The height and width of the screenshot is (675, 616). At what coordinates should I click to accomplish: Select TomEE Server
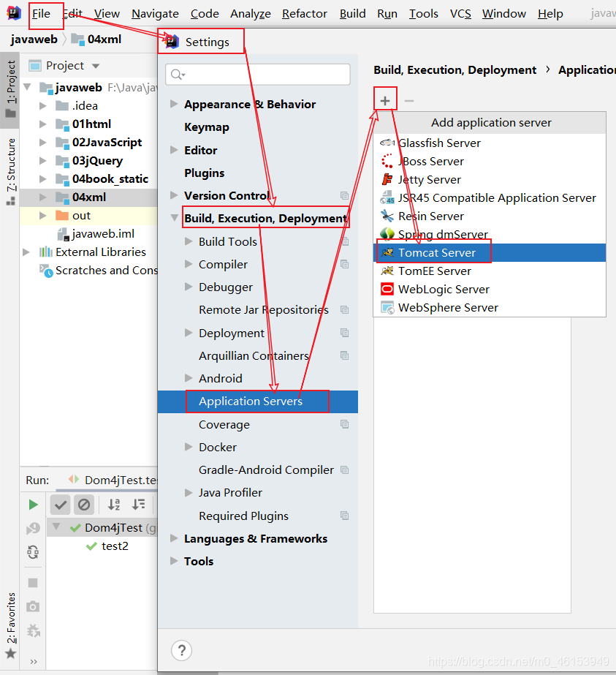[x=490, y=271]
